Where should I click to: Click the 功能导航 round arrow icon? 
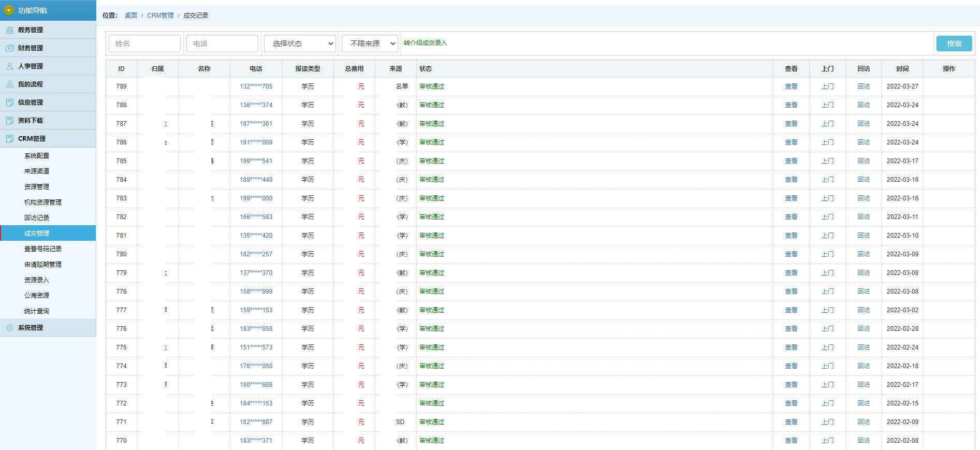(x=9, y=10)
